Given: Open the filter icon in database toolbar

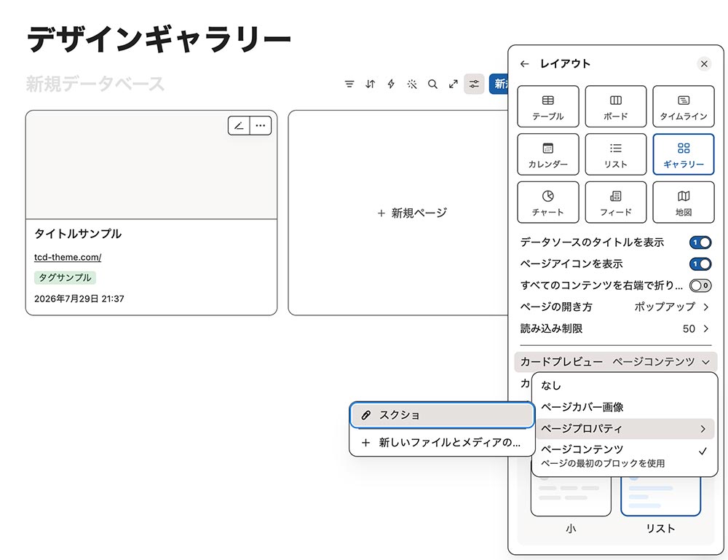Looking at the screenshot, I should click(x=349, y=84).
